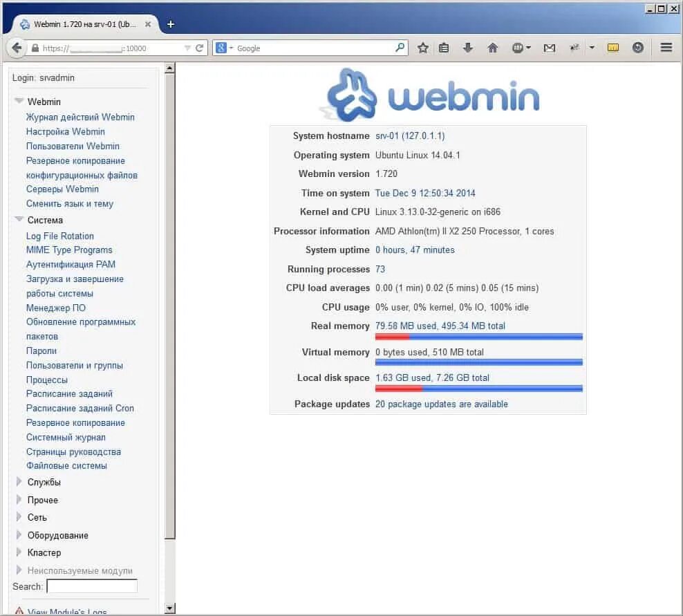This screenshot has height=616, width=683.
Task: Click the padlock security icon in address bar
Action: (x=35, y=48)
